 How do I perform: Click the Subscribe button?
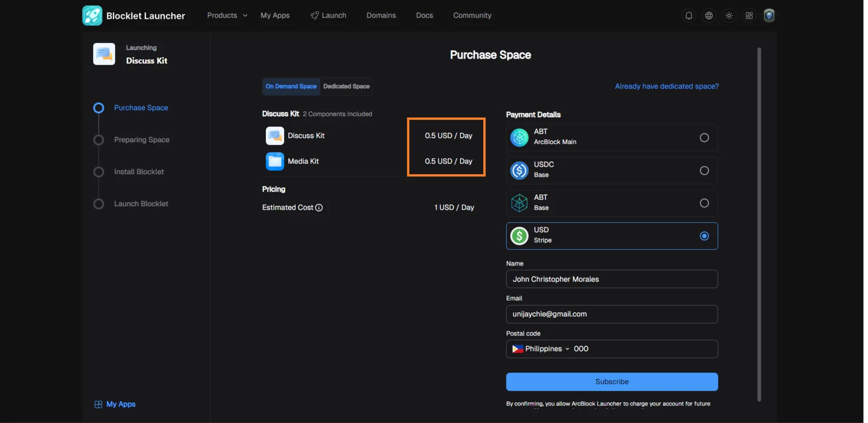pyautogui.click(x=612, y=382)
